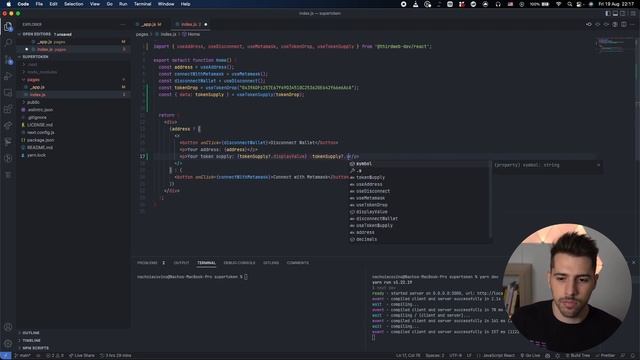640x360 pixels.
Task: Open the Apple menu
Action: (9, 4)
